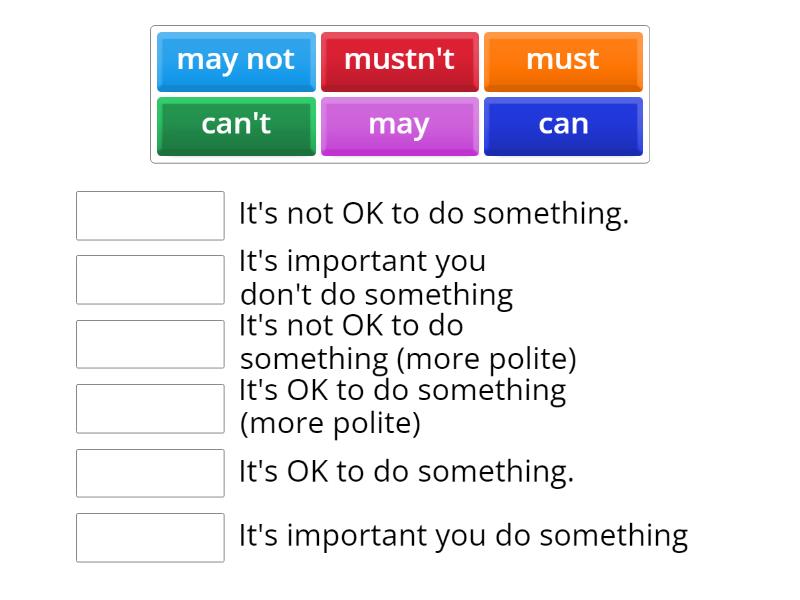Click empty slot for 'It's not OK to do something (more polite)'
The image size is (800, 600).
point(150,344)
